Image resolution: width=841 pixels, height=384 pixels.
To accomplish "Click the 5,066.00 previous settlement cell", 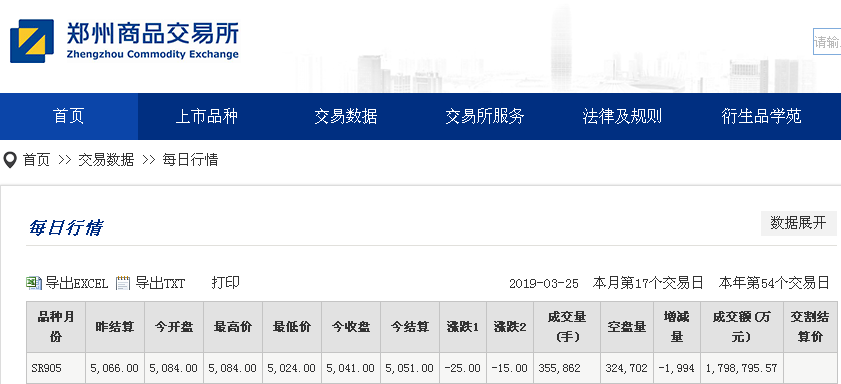I will [115, 368].
